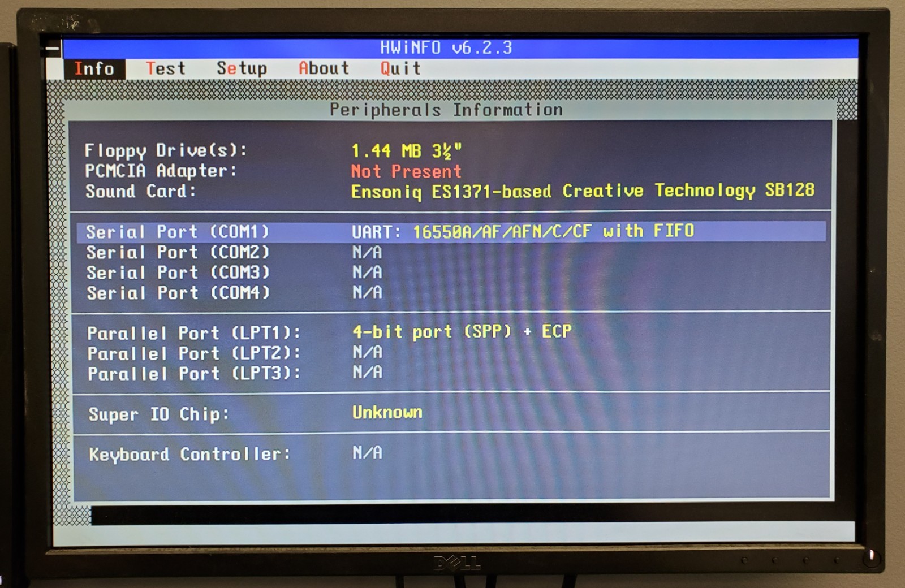
Task: Click the 'Unknown' Super IO value
Action: [387, 412]
